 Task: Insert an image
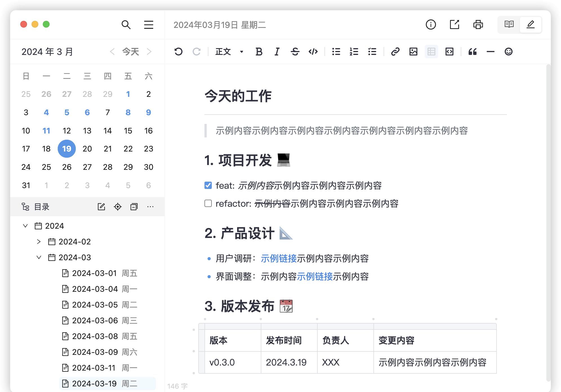click(413, 52)
